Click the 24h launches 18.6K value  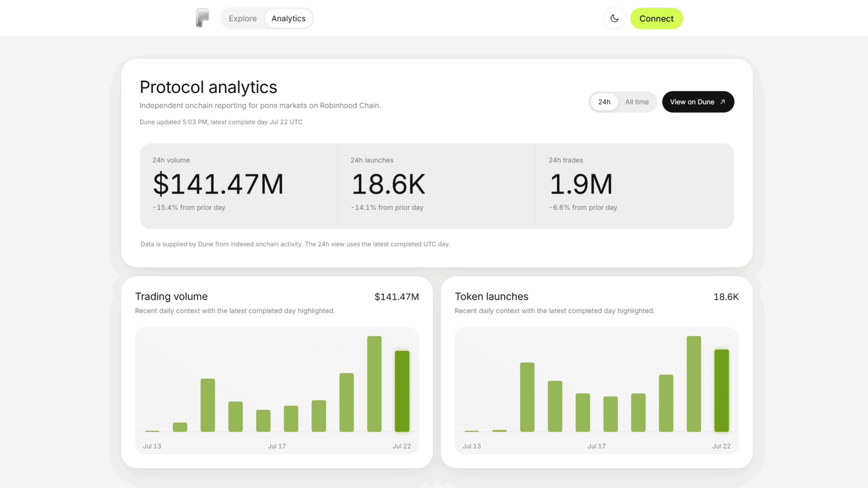tap(388, 184)
